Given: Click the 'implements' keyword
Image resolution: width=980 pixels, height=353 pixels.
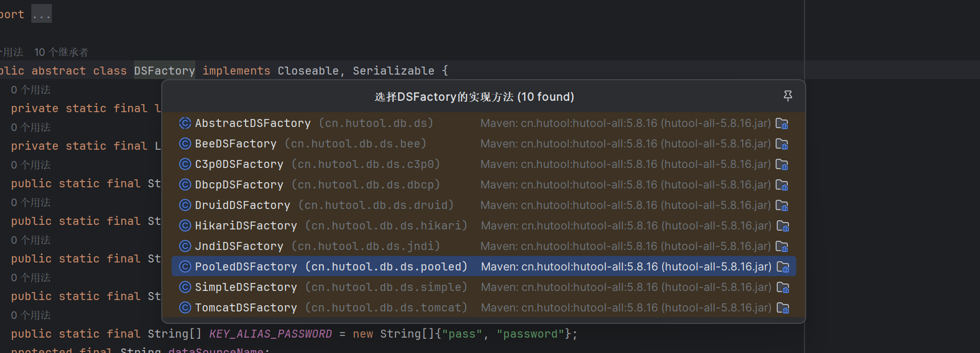Looking at the screenshot, I should pos(236,71).
